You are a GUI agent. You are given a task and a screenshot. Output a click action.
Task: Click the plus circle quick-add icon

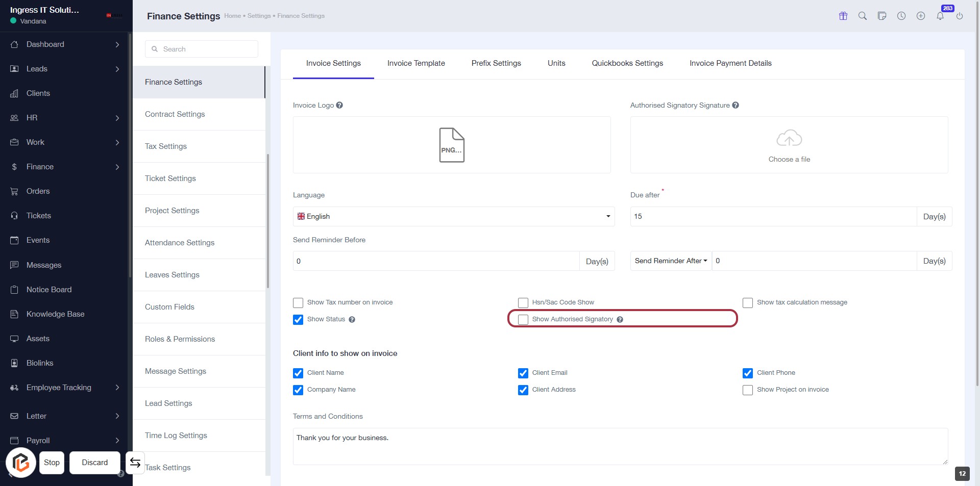921,16
